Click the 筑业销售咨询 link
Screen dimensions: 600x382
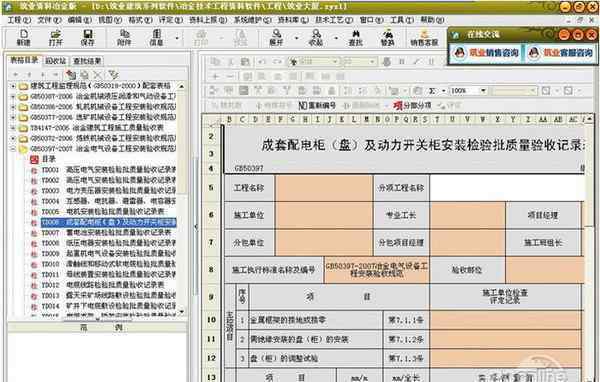[x=494, y=53]
